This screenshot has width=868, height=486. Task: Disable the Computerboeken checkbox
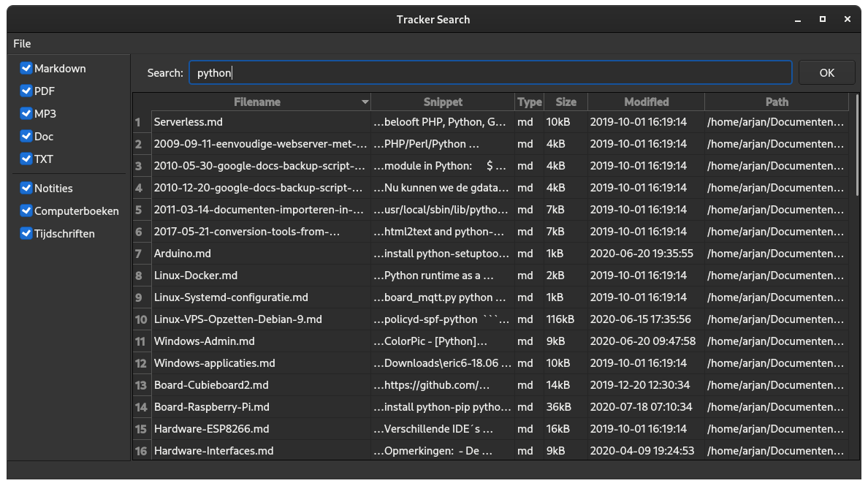click(27, 211)
